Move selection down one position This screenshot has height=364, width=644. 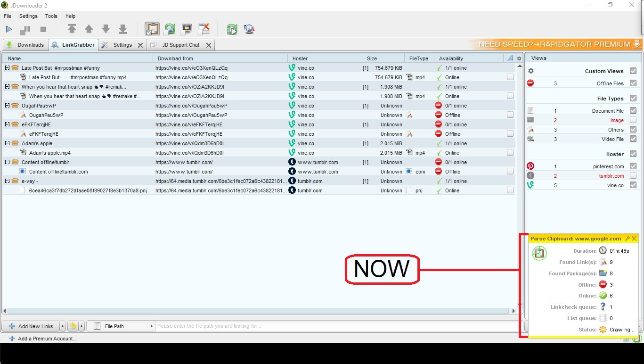tap(106, 29)
